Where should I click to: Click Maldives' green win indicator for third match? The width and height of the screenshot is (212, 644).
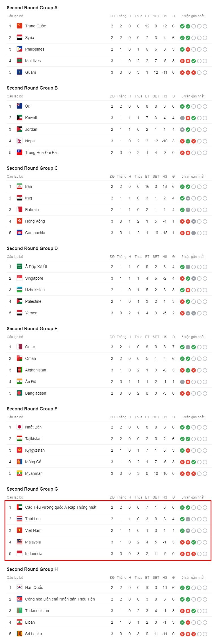pyautogui.click(x=194, y=61)
